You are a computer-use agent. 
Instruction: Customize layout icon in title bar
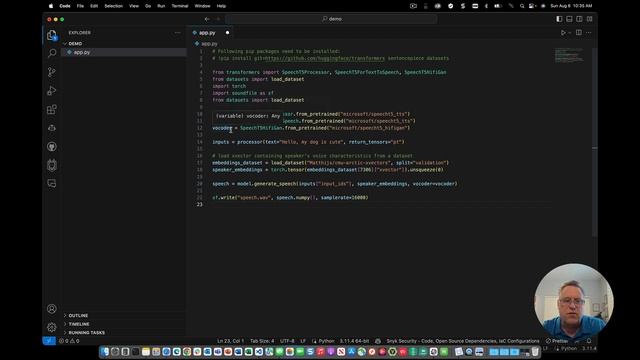click(590, 19)
